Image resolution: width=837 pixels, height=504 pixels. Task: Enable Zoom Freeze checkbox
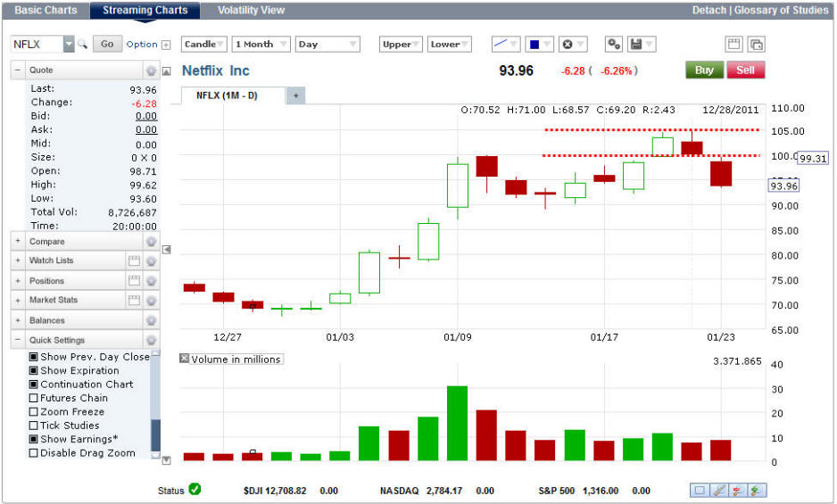pos(34,411)
